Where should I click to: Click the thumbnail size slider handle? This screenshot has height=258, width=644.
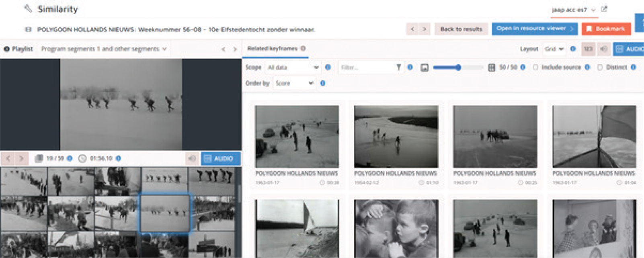coord(458,68)
